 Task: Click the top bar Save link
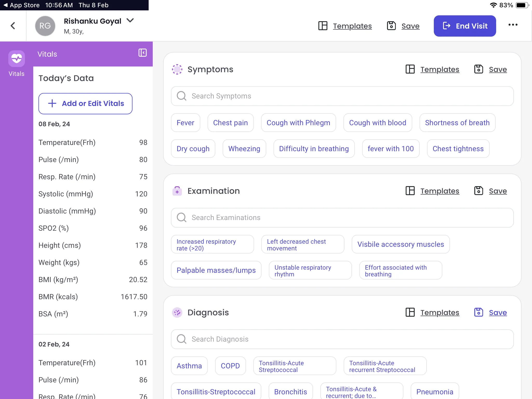[410, 26]
